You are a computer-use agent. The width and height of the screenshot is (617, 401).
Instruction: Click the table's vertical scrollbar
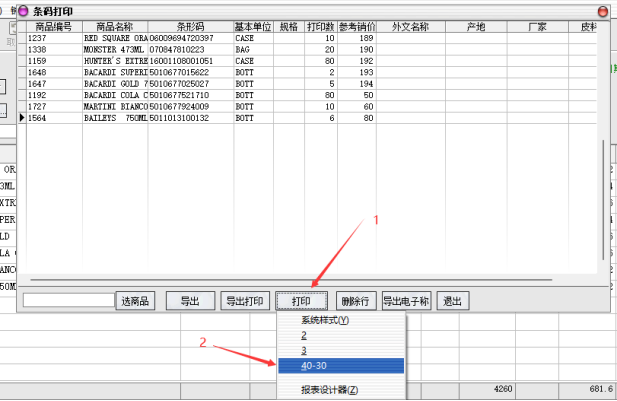click(602, 200)
